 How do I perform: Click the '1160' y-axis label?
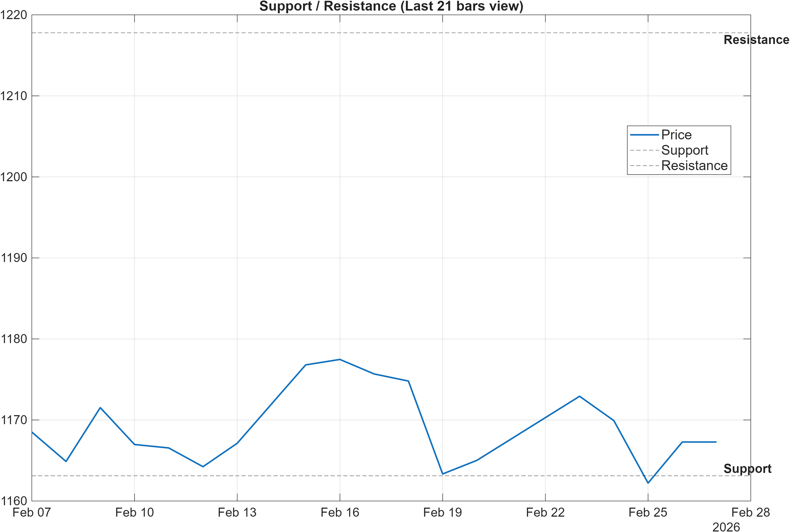tap(14, 501)
